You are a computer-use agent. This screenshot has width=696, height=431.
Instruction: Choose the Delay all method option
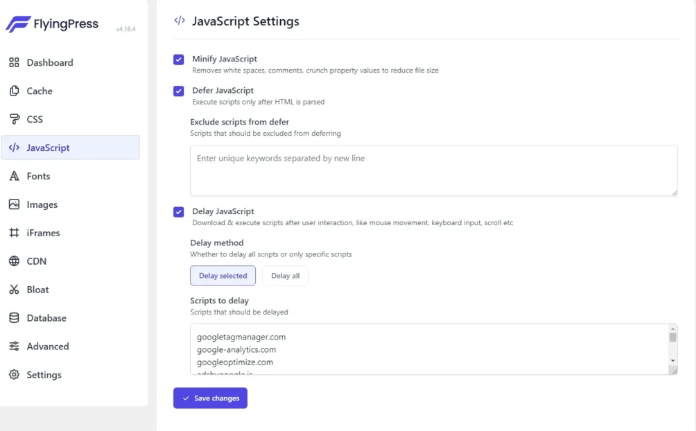(x=285, y=276)
